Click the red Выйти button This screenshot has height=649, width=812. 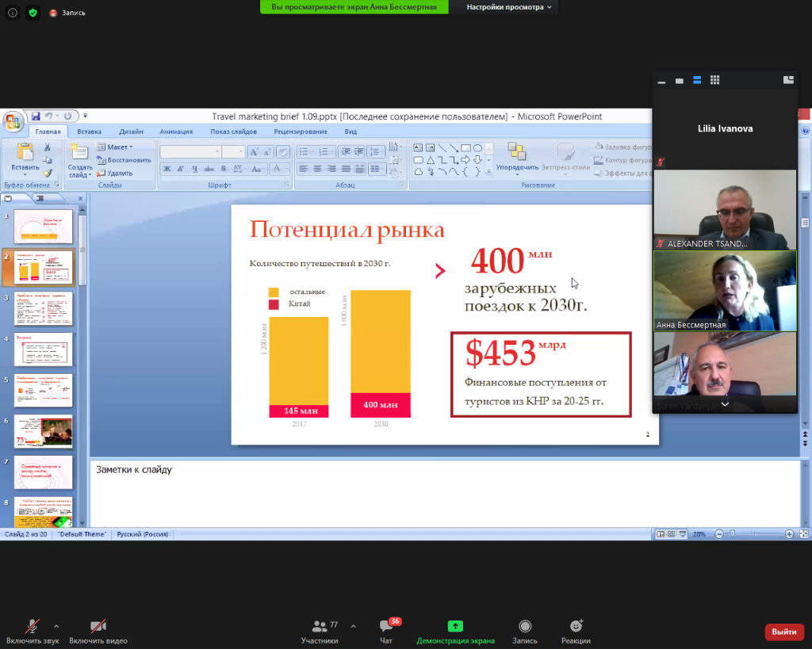coord(783,632)
